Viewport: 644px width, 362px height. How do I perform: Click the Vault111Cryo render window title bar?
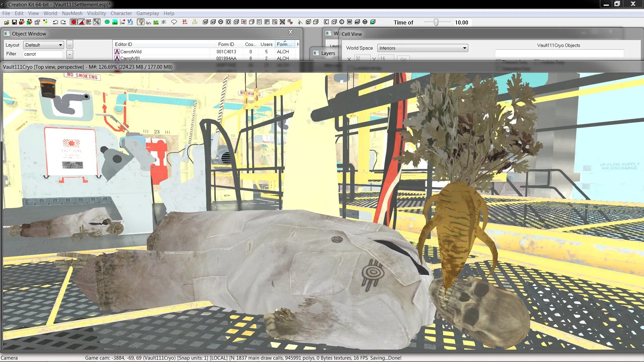point(322,67)
